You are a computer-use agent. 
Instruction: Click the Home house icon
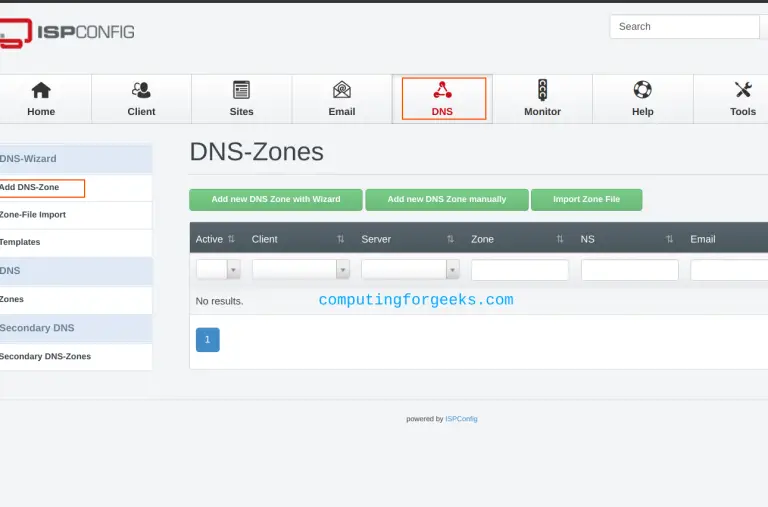point(41,90)
